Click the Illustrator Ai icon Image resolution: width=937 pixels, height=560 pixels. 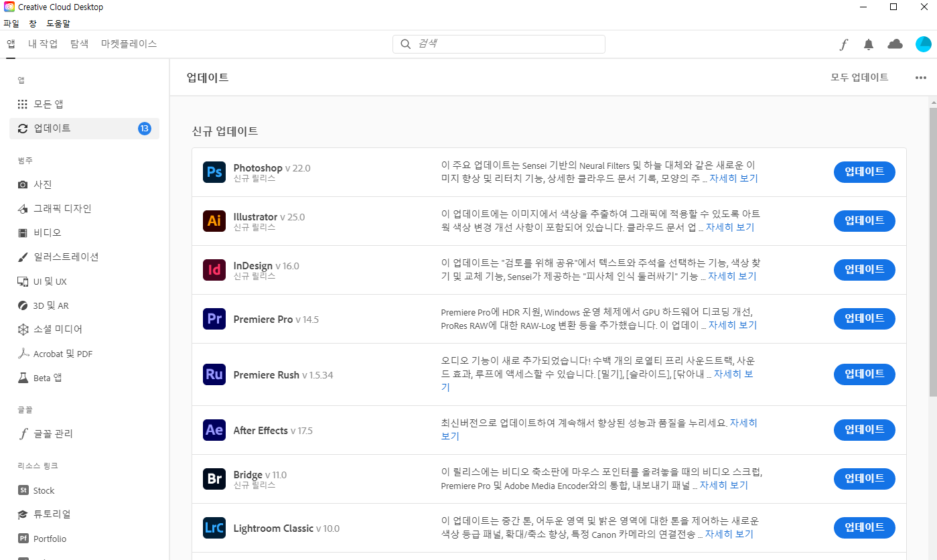pyautogui.click(x=214, y=221)
